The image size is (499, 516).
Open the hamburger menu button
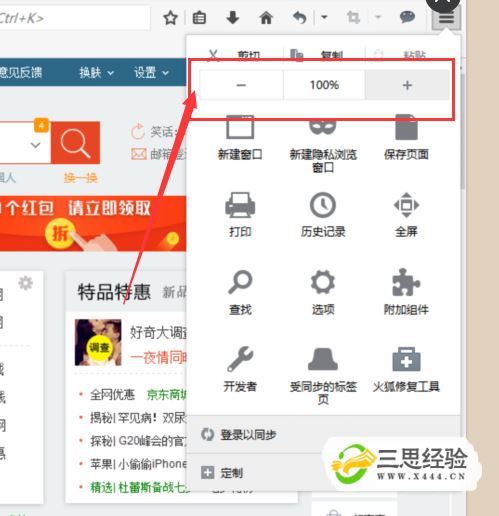tap(446, 18)
